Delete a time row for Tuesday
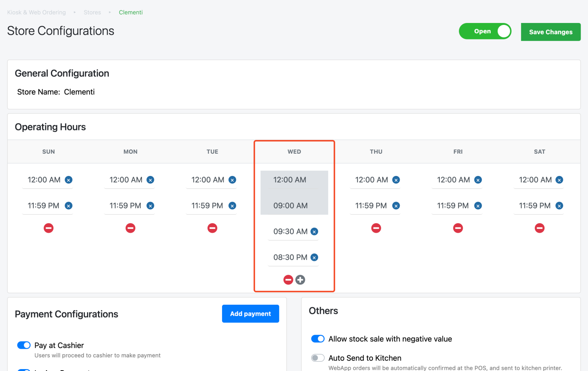The width and height of the screenshot is (588, 371). coord(212,228)
